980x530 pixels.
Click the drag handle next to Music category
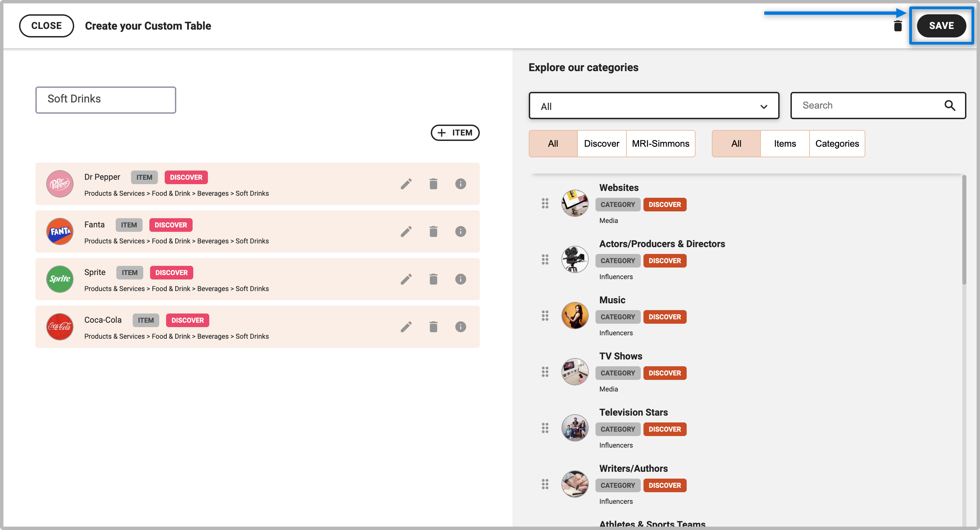tap(545, 316)
